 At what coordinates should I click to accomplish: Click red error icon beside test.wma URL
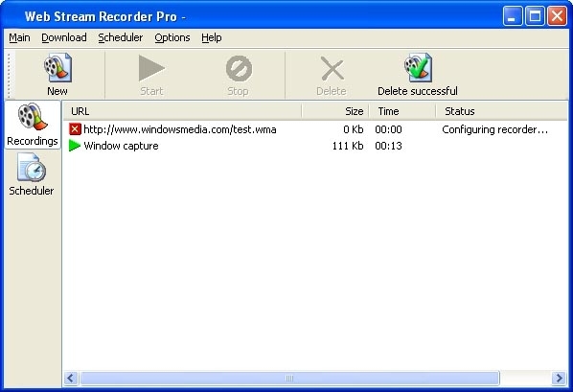[x=75, y=129]
